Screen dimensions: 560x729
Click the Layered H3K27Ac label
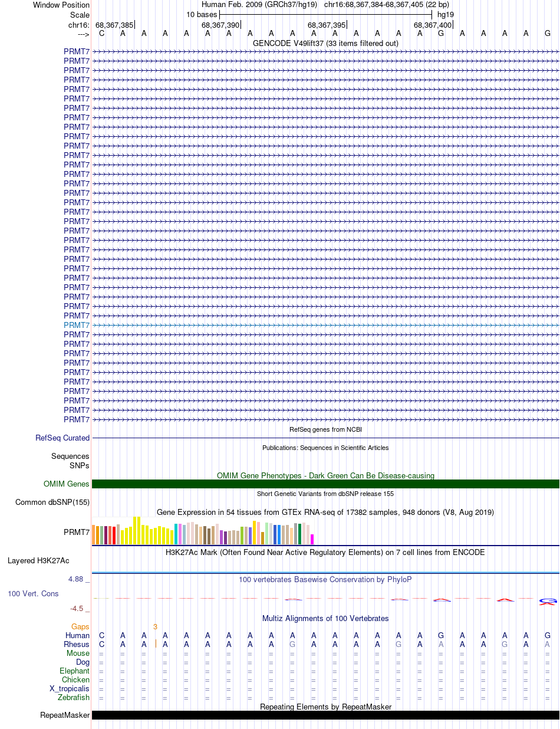[38, 560]
